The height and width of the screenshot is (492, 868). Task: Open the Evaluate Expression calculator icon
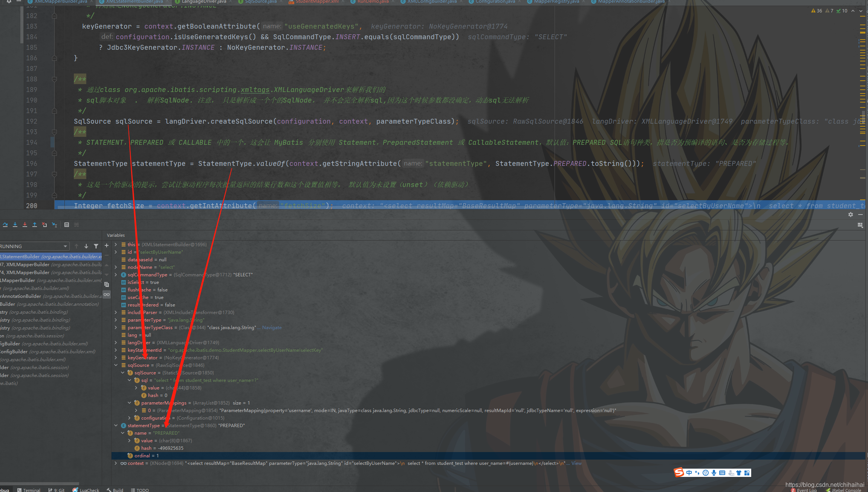coord(67,225)
